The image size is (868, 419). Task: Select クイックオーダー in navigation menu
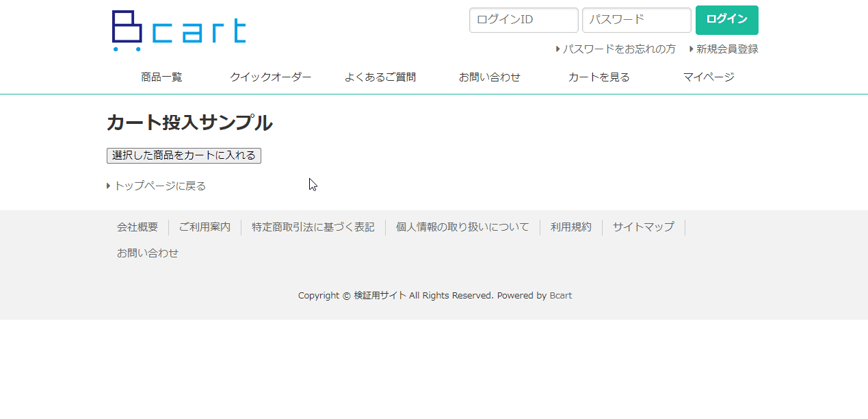coord(271,77)
